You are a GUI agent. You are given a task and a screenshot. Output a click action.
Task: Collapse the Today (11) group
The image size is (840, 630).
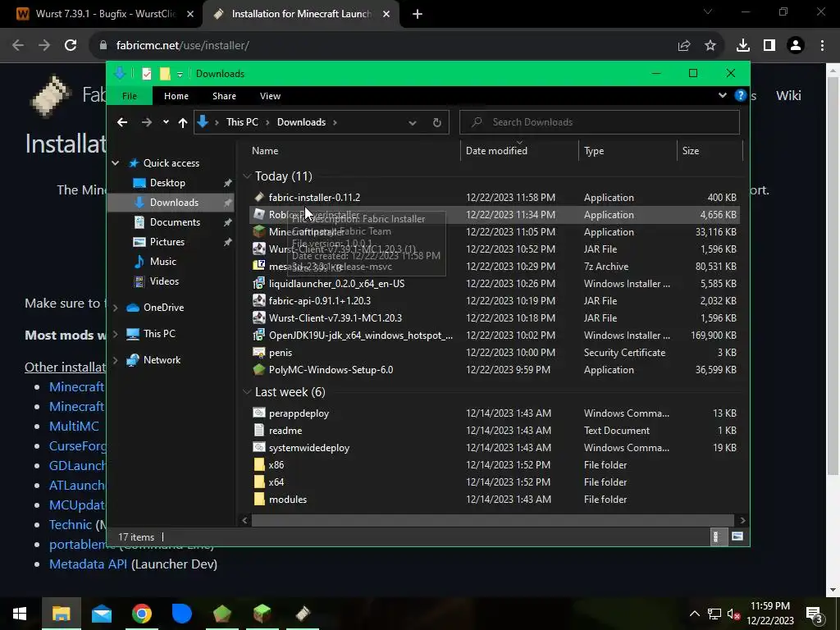[x=247, y=176]
